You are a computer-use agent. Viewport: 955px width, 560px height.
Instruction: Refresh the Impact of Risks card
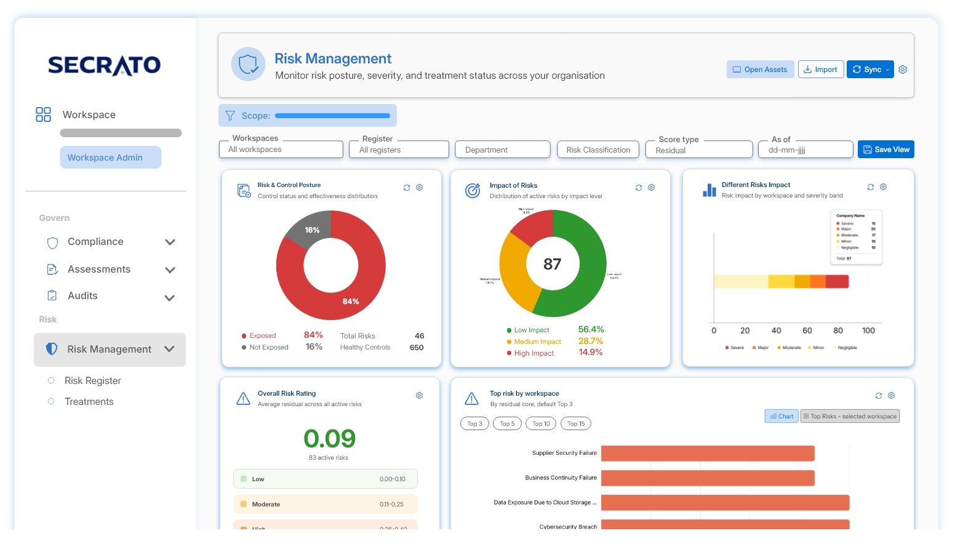tap(639, 188)
